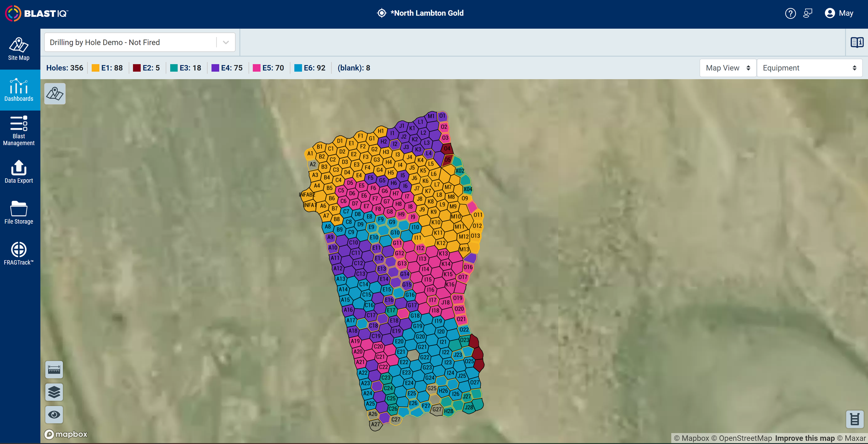Select hole M13 on the blast map
Image resolution: width=868 pixels, height=444 pixels.
point(464,249)
